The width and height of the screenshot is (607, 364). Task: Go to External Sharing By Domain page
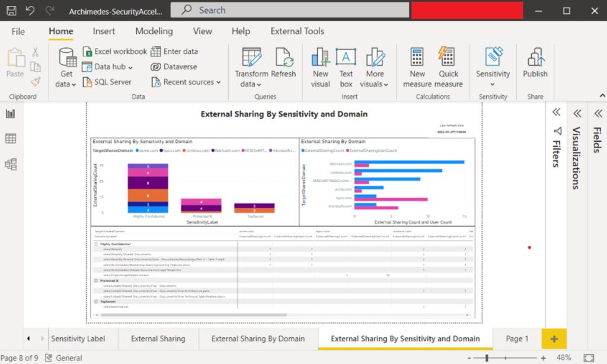[258, 339]
